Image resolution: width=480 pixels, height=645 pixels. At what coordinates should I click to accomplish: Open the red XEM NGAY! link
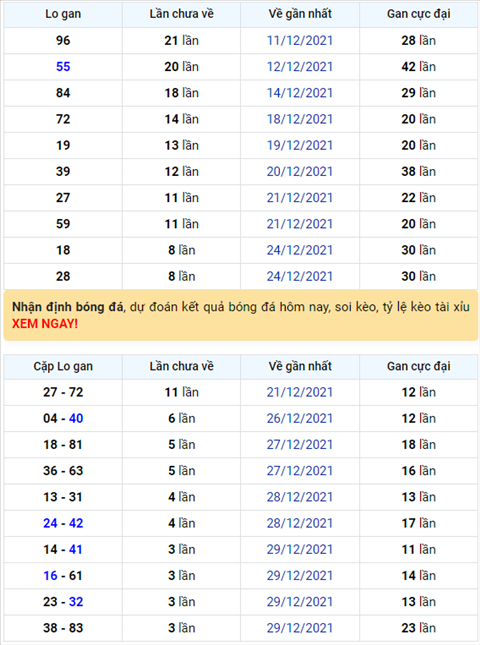(45, 324)
